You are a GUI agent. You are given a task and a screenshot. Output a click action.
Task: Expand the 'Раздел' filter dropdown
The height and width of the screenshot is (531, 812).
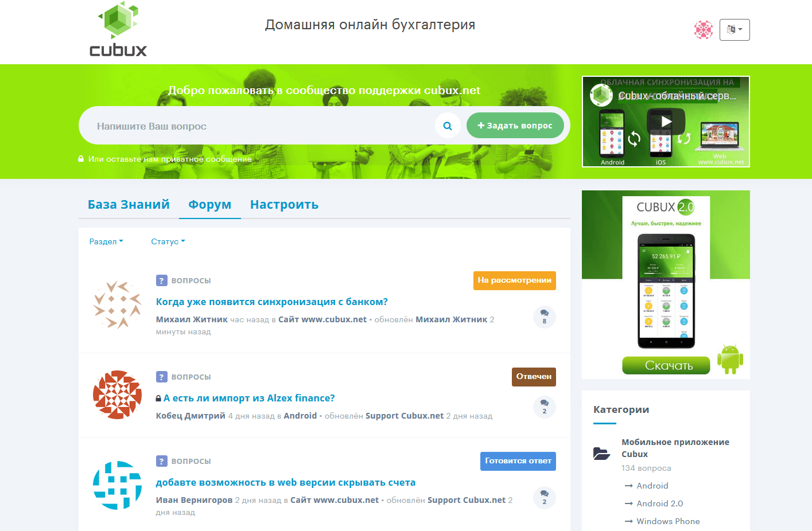(x=106, y=241)
